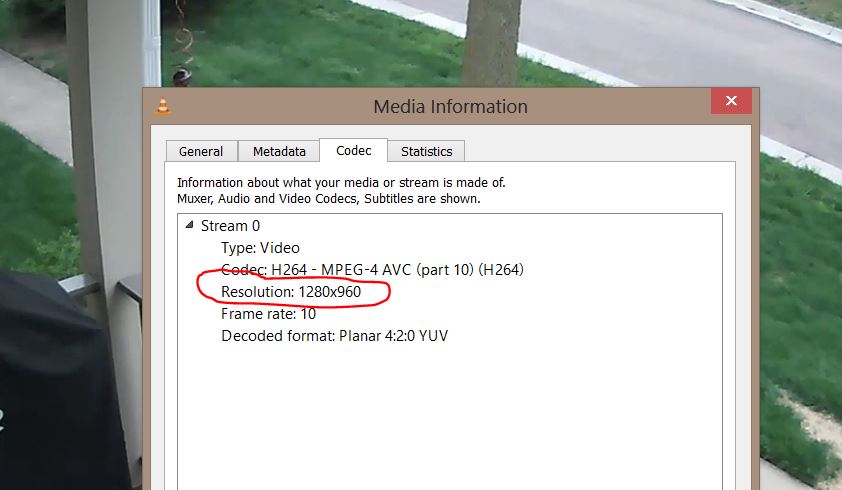Click the 'Muxer, Audio and Video Codecs' text line

point(329,199)
